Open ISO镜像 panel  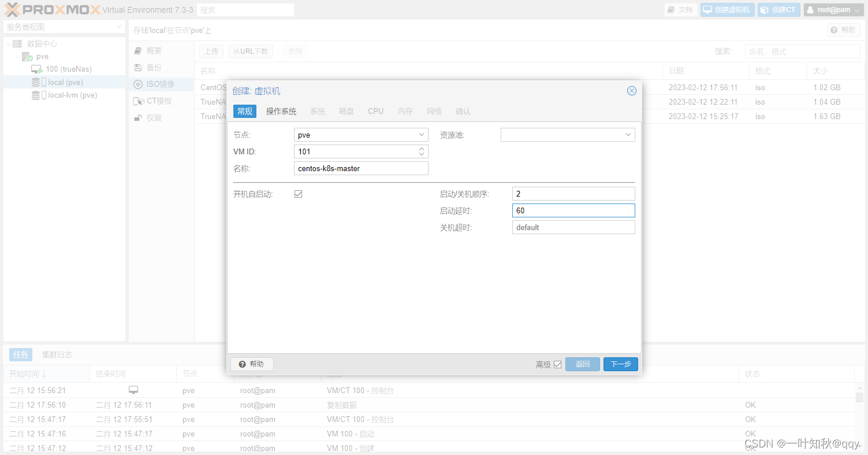click(x=161, y=84)
